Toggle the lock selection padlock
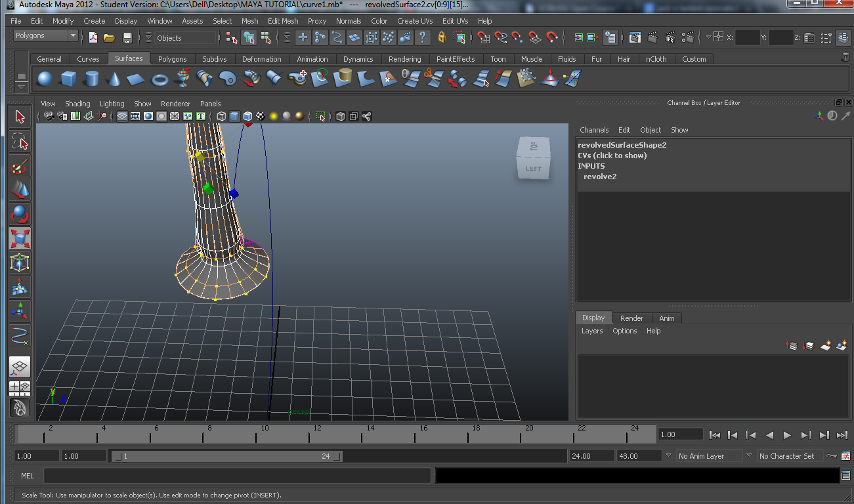 442,37
